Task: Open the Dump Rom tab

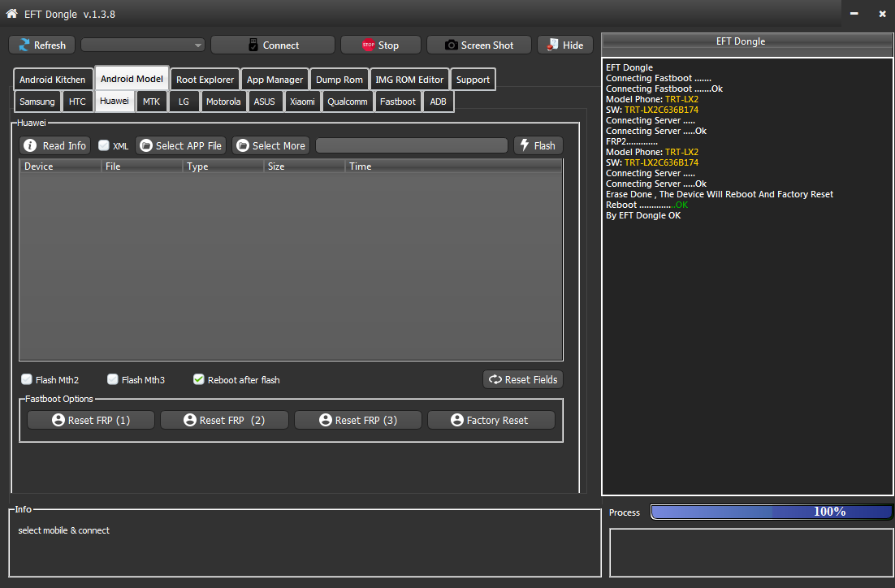Action: click(x=339, y=80)
